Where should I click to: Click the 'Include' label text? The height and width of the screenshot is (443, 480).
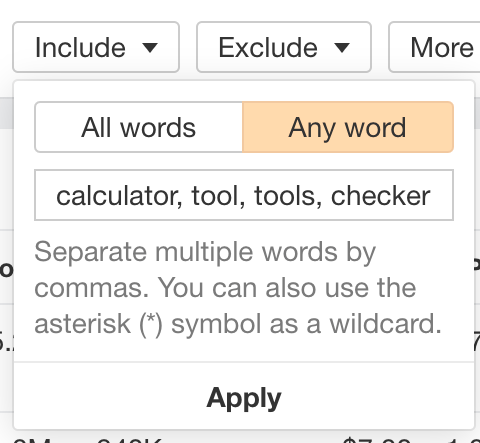click(x=80, y=48)
